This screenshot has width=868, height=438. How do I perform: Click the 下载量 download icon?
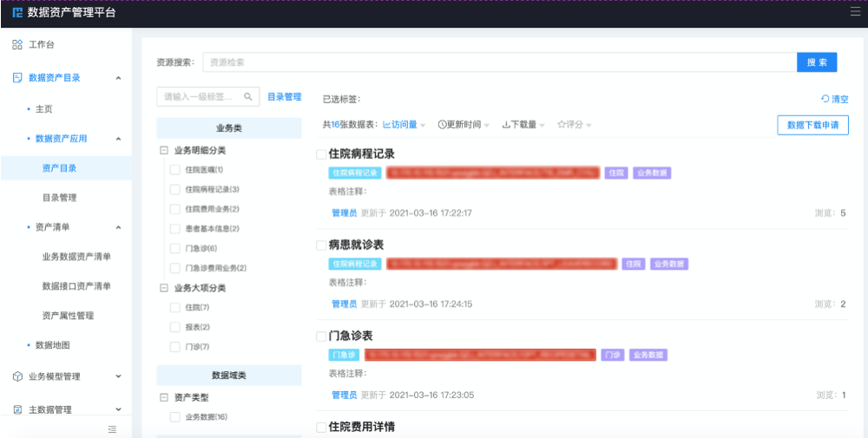(506, 124)
